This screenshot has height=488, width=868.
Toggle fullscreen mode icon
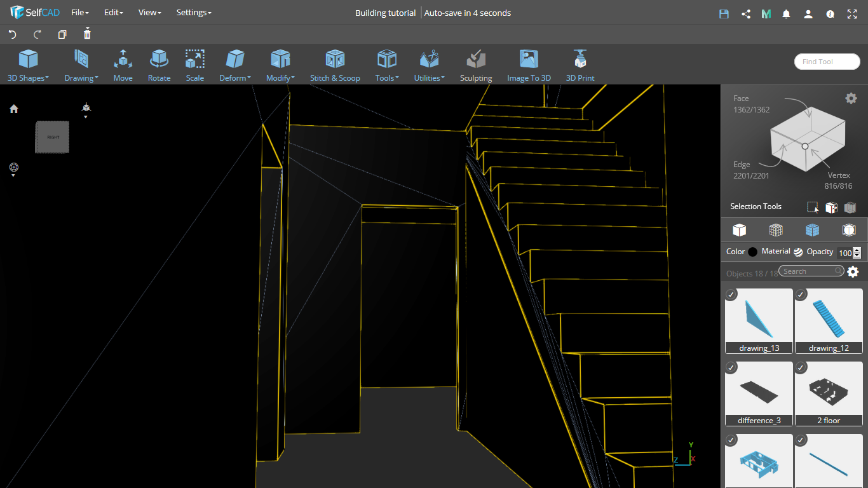[x=851, y=13]
